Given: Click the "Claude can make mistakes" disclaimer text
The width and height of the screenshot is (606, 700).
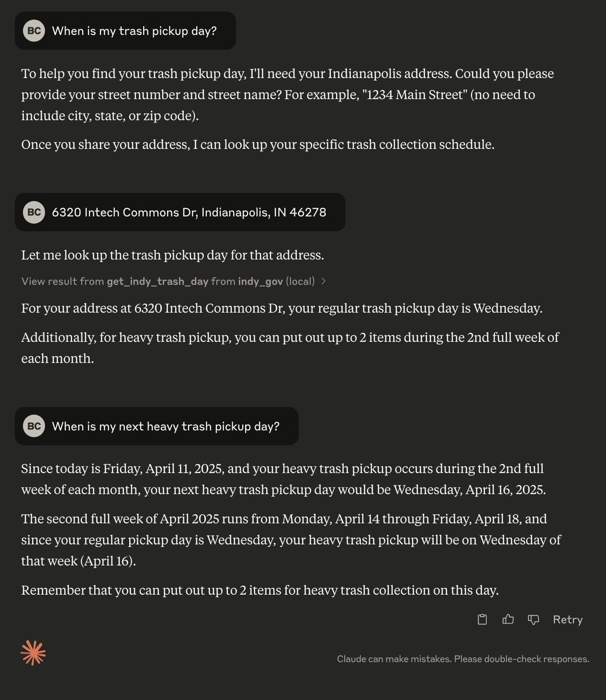Looking at the screenshot, I should (x=463, y=659).
